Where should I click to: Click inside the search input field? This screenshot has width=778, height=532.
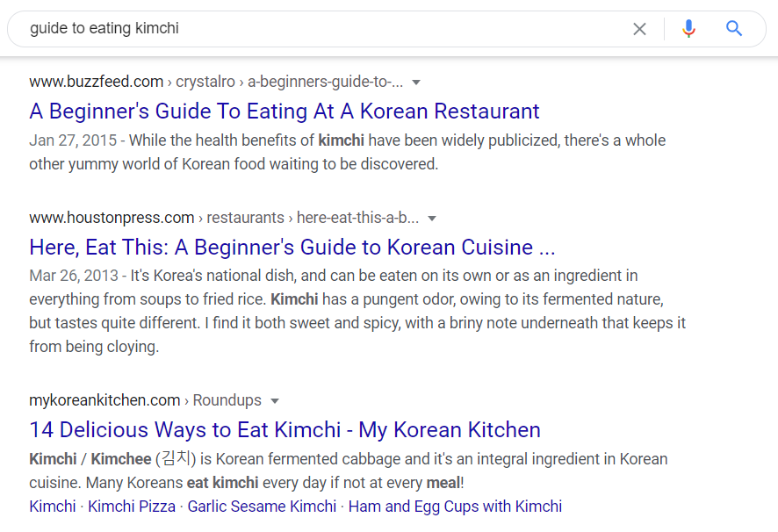tap(263, 28)
